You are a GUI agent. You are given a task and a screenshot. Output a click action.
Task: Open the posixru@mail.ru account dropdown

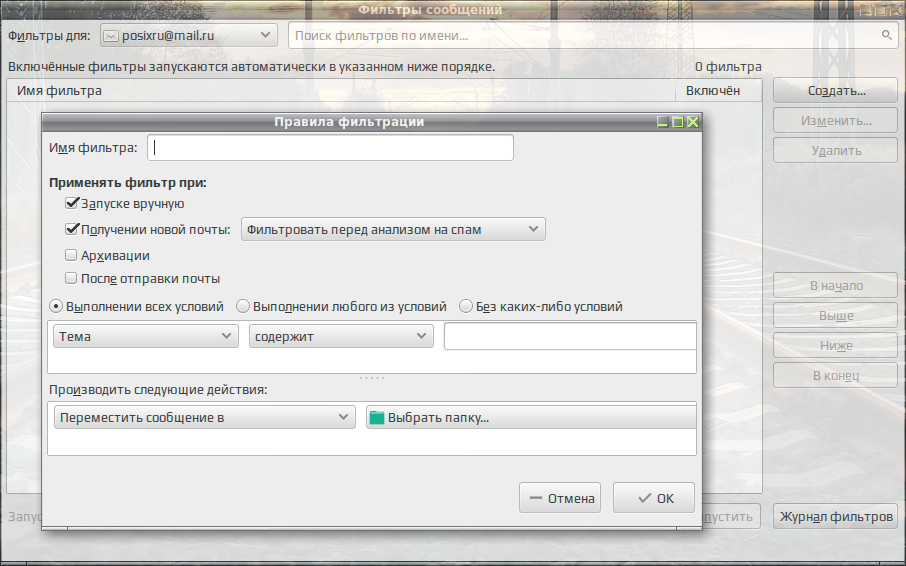tap(189, 35)
